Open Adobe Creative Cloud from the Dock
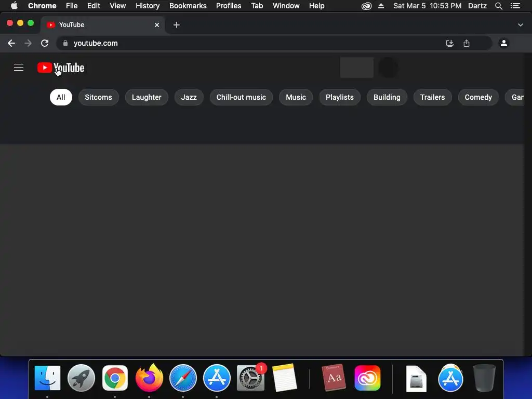The height and width of the screenshot is (399, 532). [x=367, y=378]
